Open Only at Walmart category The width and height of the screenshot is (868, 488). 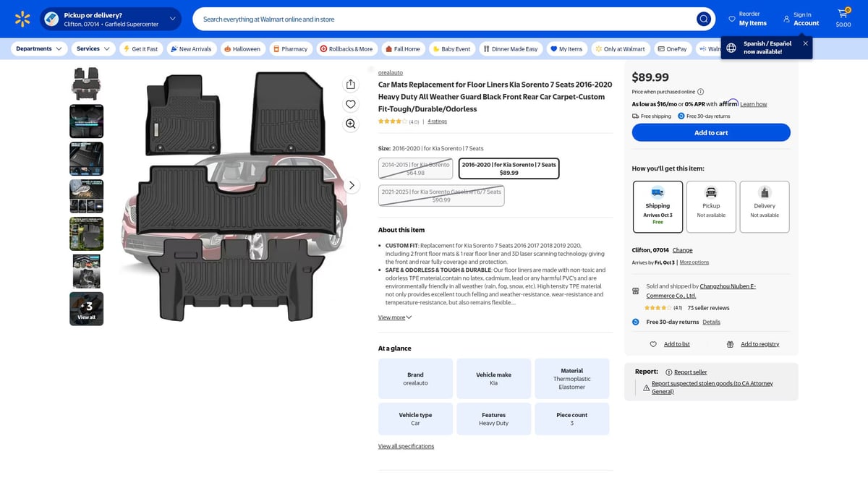[x=620, y=49]
